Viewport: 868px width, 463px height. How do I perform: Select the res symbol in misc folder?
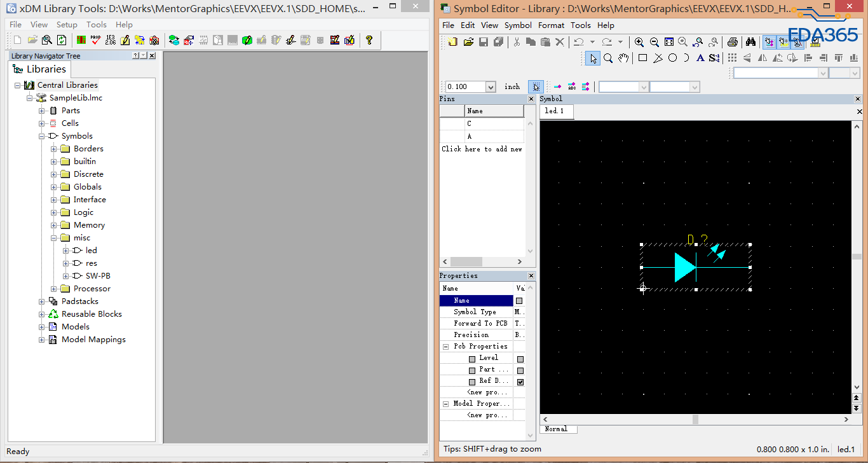click(92, 263)
